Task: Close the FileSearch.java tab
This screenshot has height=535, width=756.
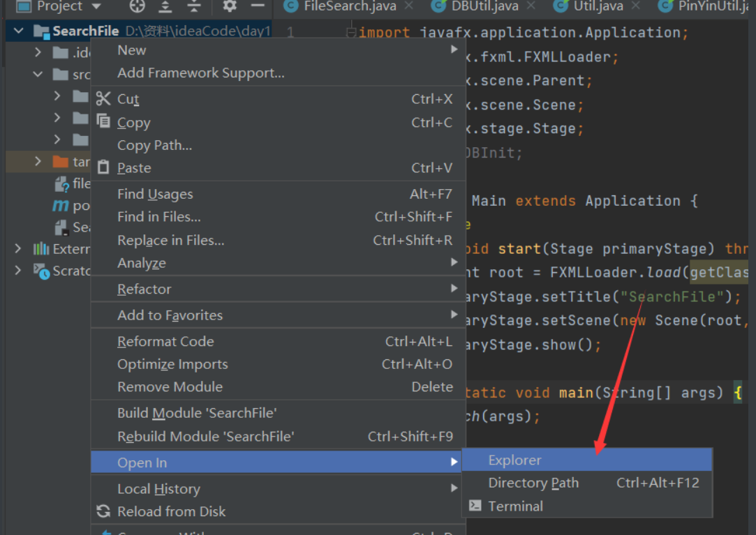Action: [409, 6]
